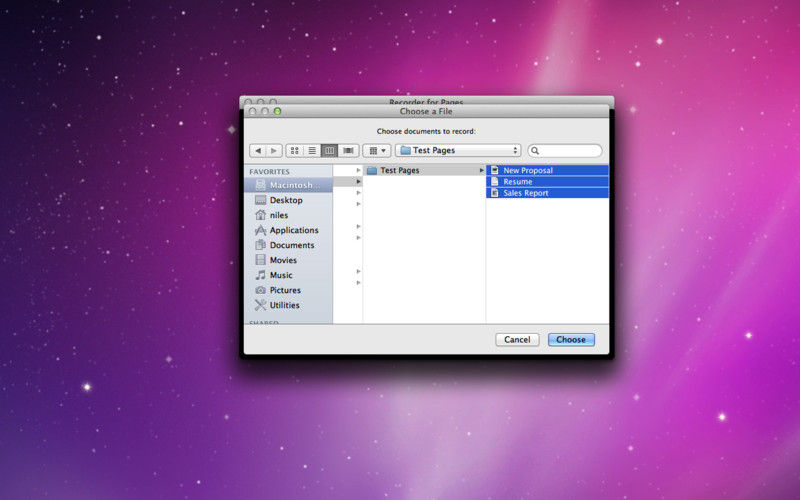Open Utilities in the sidebar

pyautogui.click(x=288, y=305)
